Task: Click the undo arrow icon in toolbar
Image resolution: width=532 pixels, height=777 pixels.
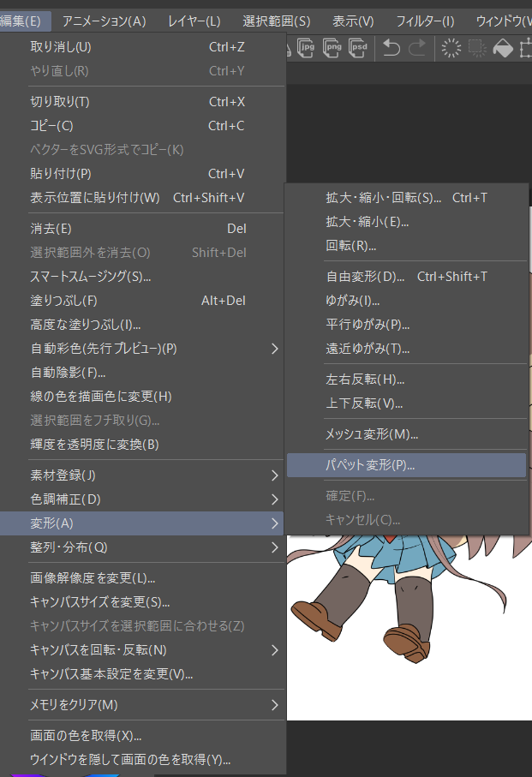Action: [x=392, y=49]
